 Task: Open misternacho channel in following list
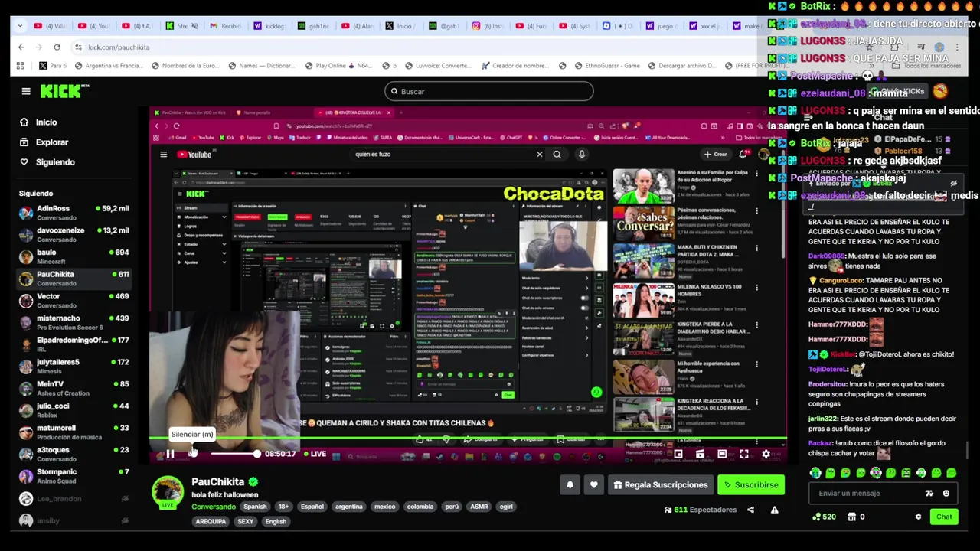(x=74, y=322)
